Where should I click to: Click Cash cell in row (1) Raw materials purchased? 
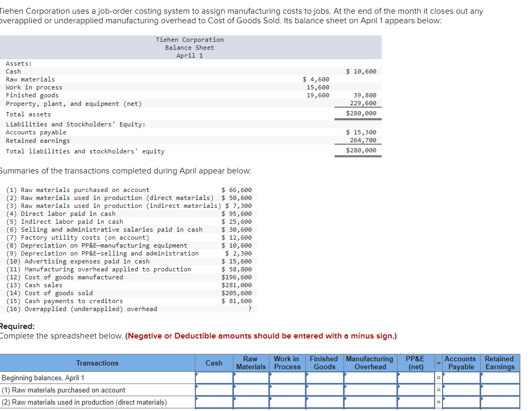tap(214, 390)
